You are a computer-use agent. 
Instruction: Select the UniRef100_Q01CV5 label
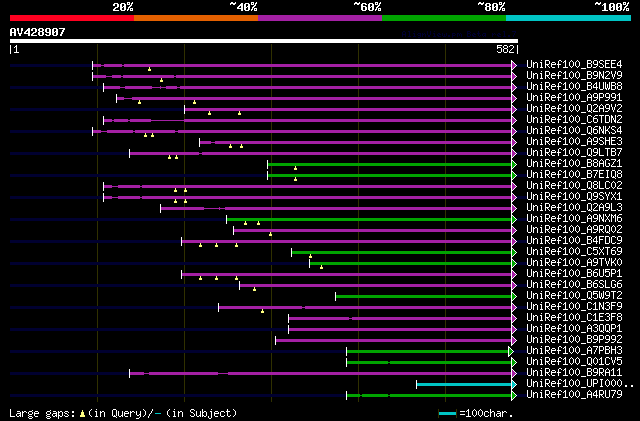[574, 362]
